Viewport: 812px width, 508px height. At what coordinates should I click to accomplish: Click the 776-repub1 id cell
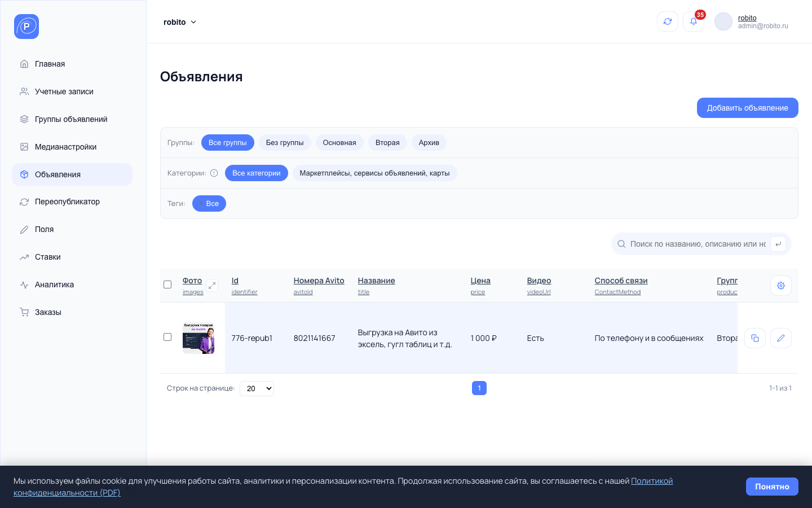[x=252, y=338]
